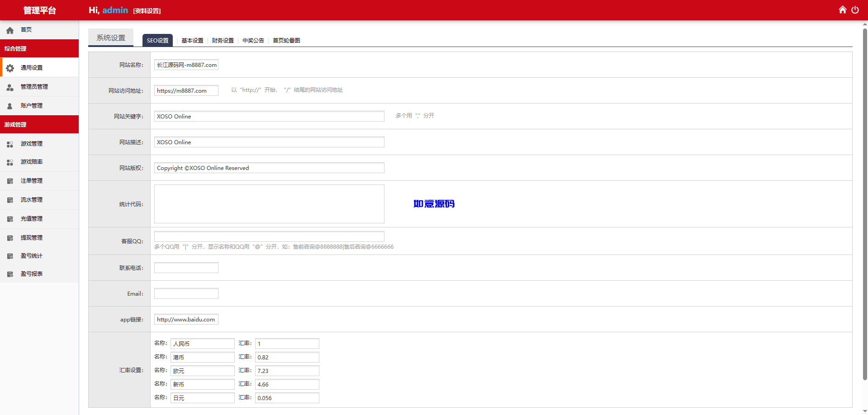The width and height of the screenshot is (868, 415).
Task: Click the 网站版权 input field
Action: (269, 168)
